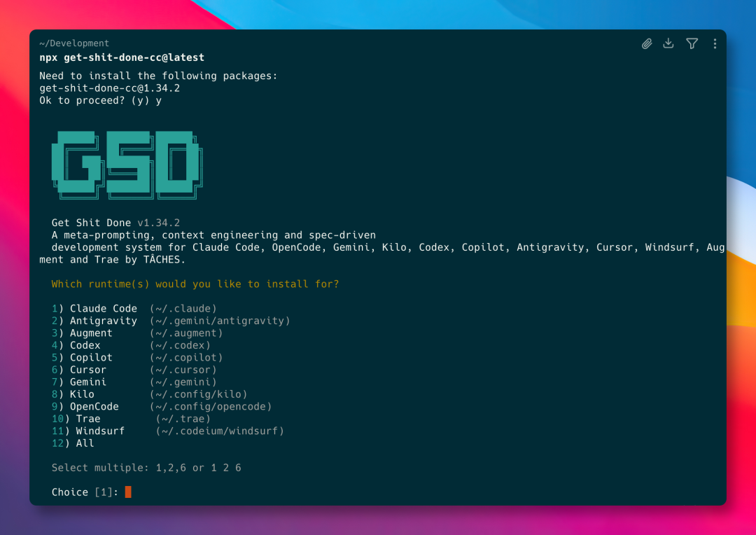Click the 'ment and Trae by TÂCHES.' line

pos(112,260)
